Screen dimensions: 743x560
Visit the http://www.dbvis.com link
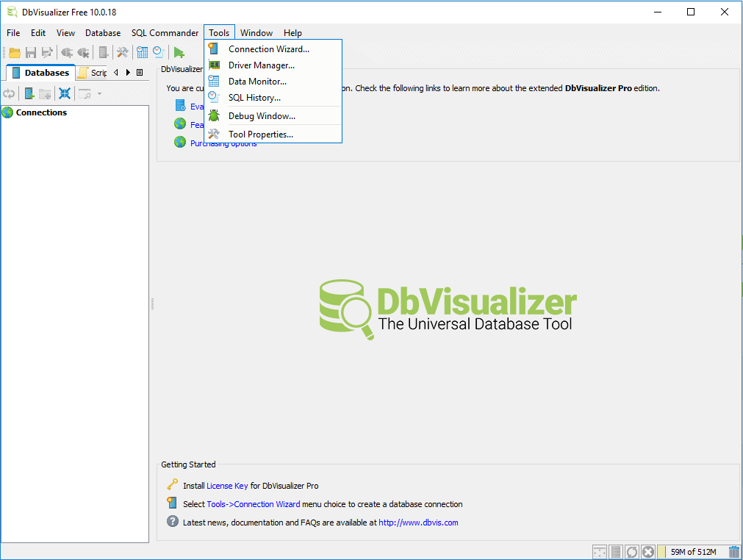[420, 523]
